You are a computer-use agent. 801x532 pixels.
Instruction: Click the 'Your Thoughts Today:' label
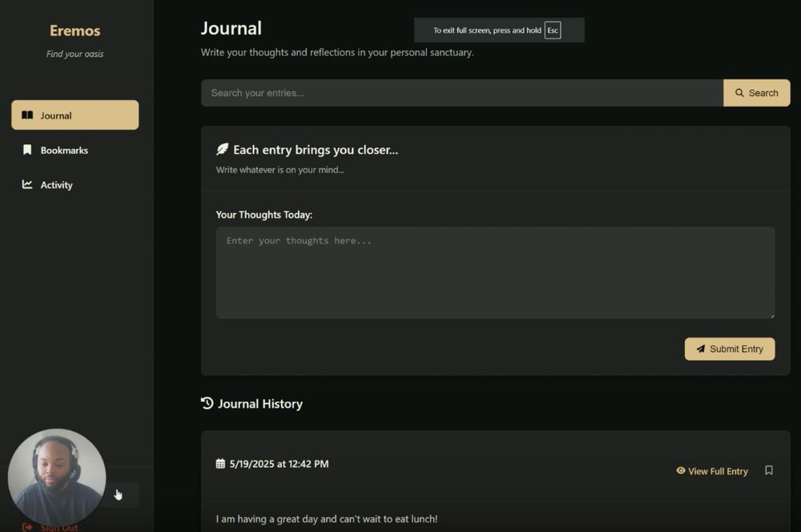coord(264,215)
